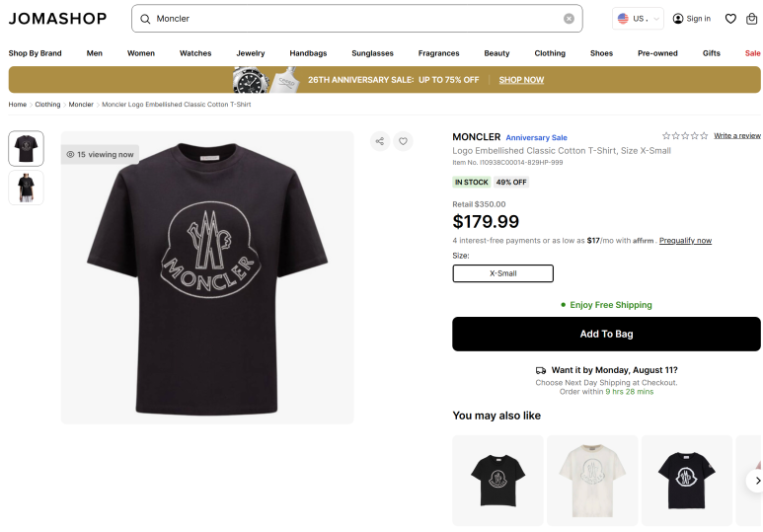Screen dimensions: 763x532
Task: Click the JOMASHOP logo
Action: (x=59, y=19)
